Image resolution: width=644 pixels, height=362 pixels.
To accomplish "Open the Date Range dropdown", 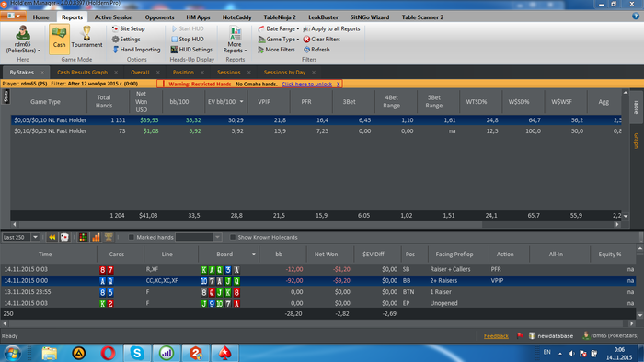I will (x=279, y=28).
